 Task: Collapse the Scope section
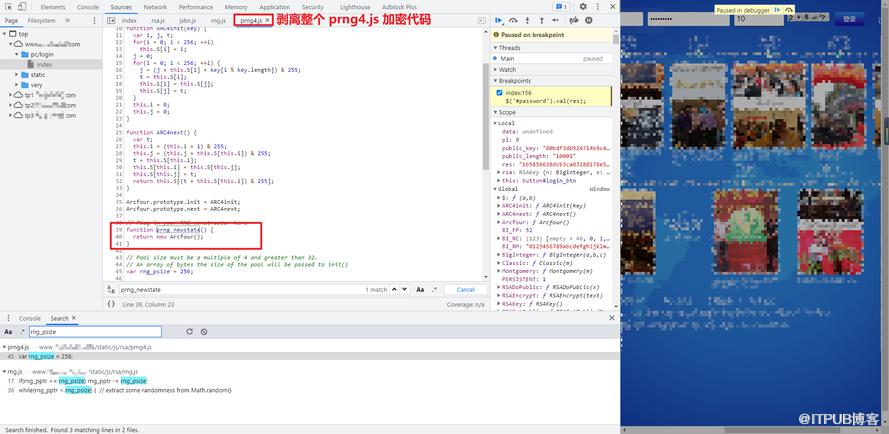(495, 112)
